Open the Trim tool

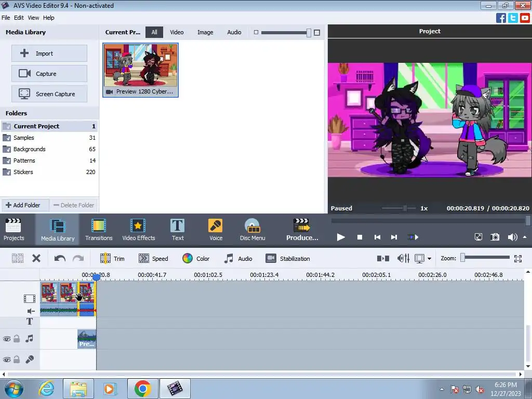pyautogui.click(x=112, y=259)
